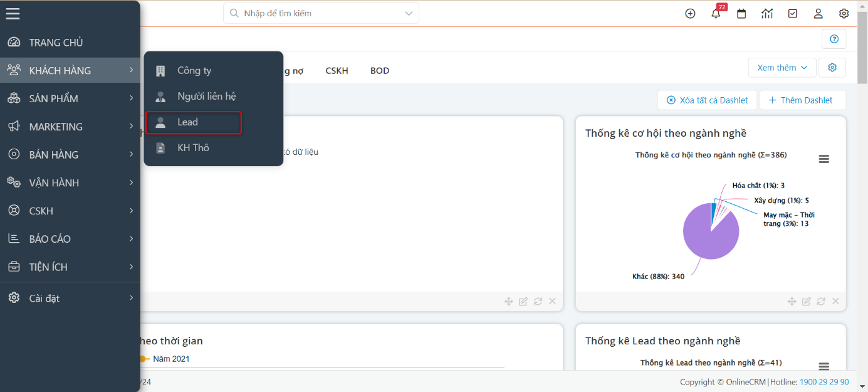Open the help question mark button
This screenshot has height=392, width=868.
[x=834, y=38]
